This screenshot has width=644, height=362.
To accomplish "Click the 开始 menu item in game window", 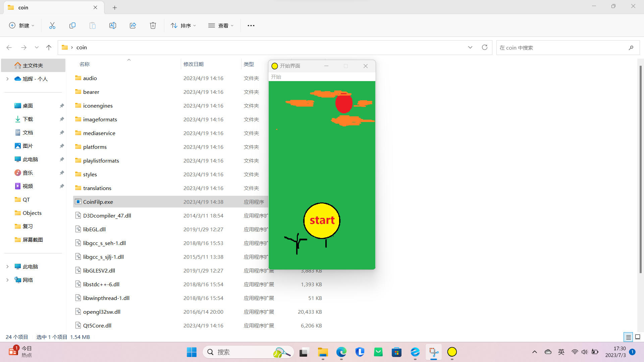I will [276, 76].
